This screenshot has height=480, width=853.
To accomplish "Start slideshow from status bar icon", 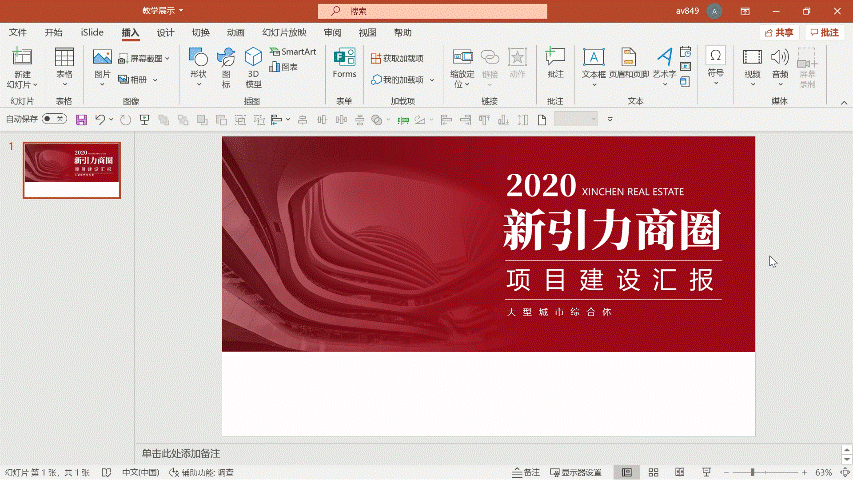I will [x=706, y=472].
